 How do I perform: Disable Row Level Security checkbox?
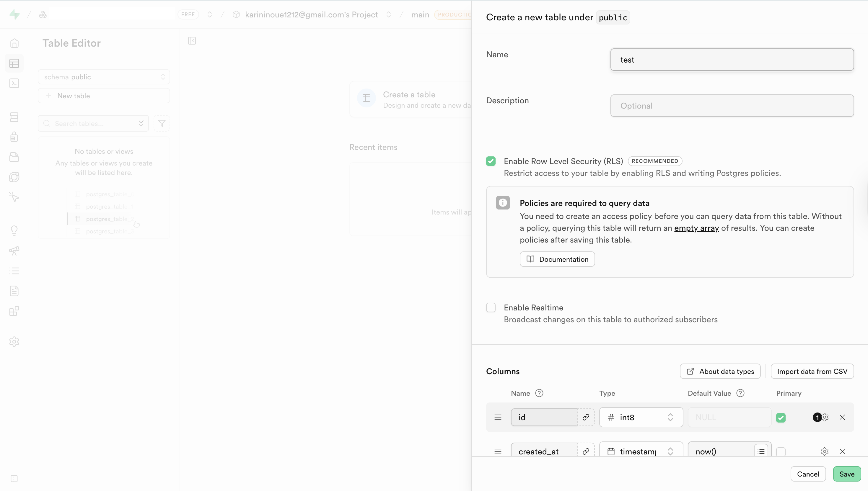491,161
